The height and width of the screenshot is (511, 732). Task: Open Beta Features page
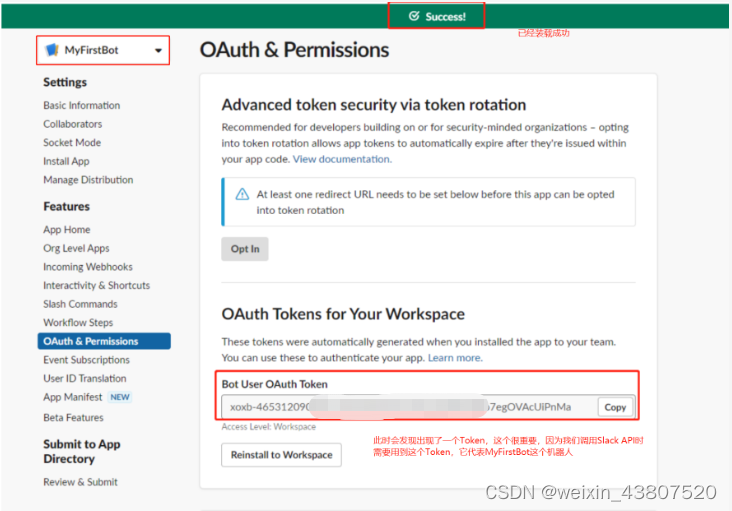[x=73, y=418]
